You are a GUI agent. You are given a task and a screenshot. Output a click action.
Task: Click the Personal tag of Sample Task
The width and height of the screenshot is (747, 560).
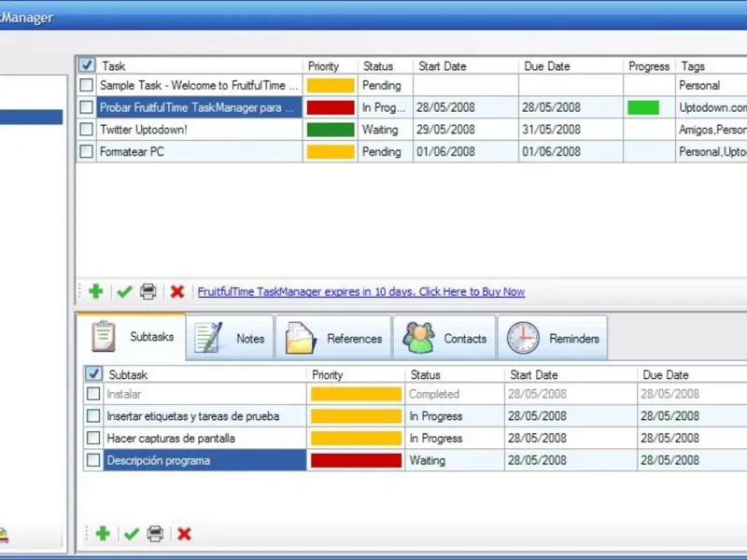click(x=698, y=86)
